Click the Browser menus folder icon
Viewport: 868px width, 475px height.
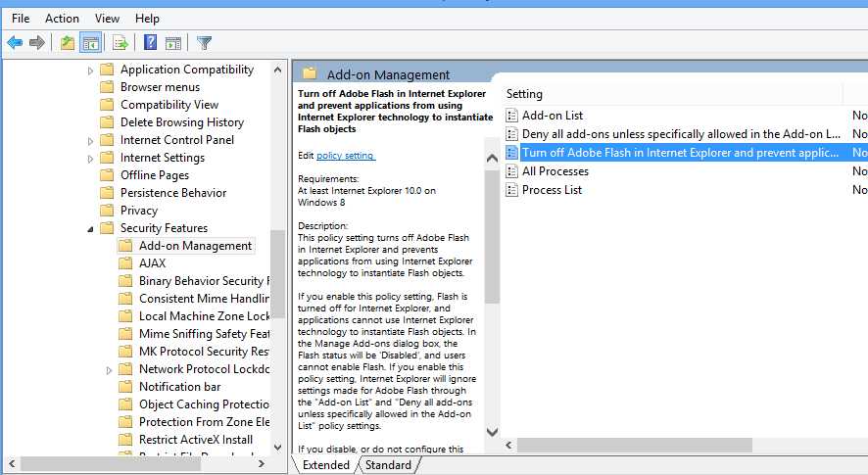(x=107, y=87)
